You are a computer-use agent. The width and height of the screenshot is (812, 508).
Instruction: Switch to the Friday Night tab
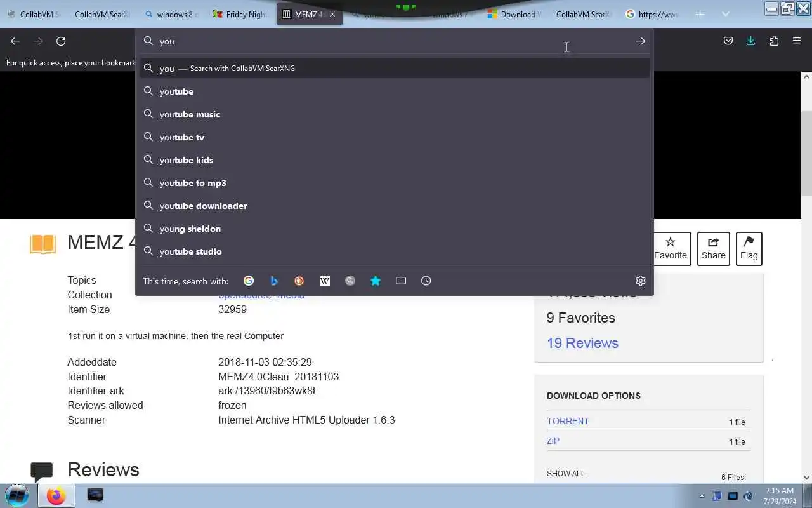pyautogui.click(x=240, y=14)
